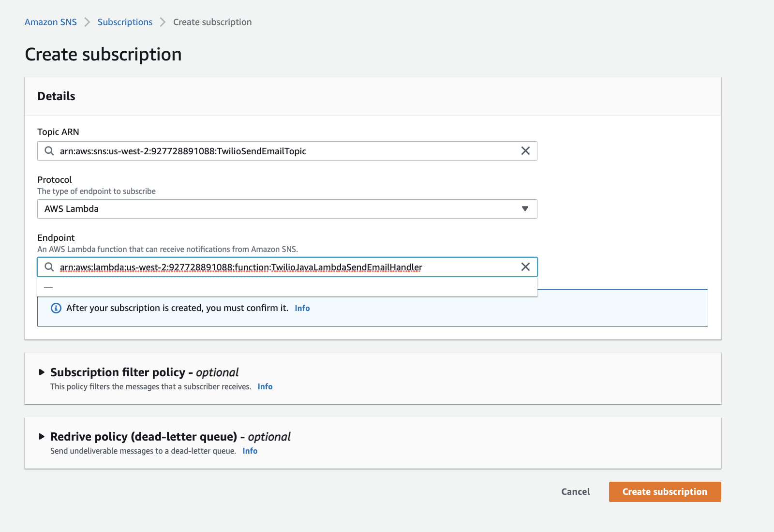Viewport: 774px width, 532px height.
Task: Select the dash suggestion under Endpoint field
Action: [287, 287]
